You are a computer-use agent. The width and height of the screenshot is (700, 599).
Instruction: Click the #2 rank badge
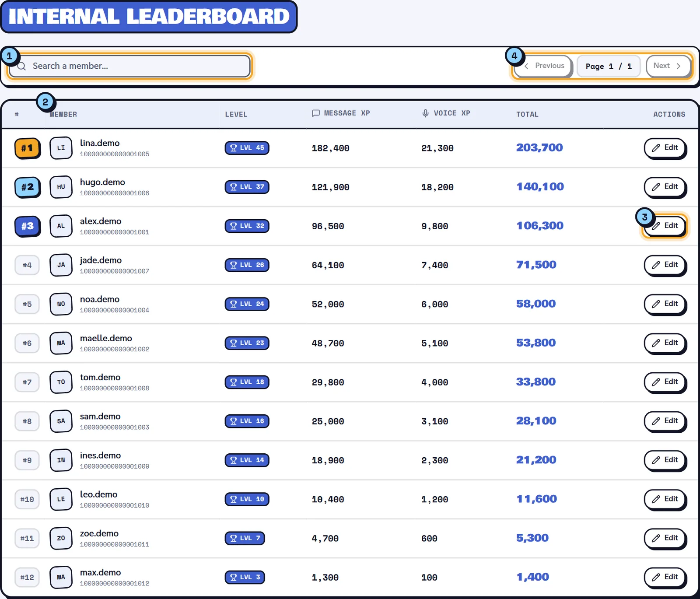point(27,187)
